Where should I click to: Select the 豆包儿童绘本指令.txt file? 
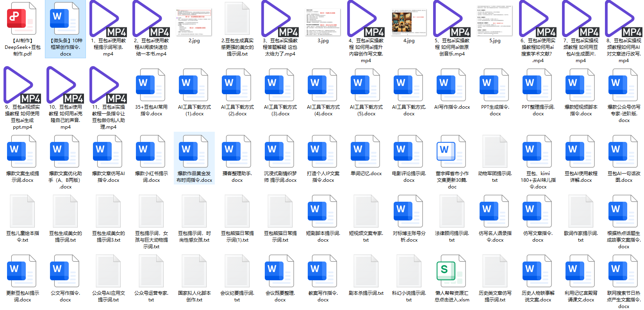[x=22, y=211]
